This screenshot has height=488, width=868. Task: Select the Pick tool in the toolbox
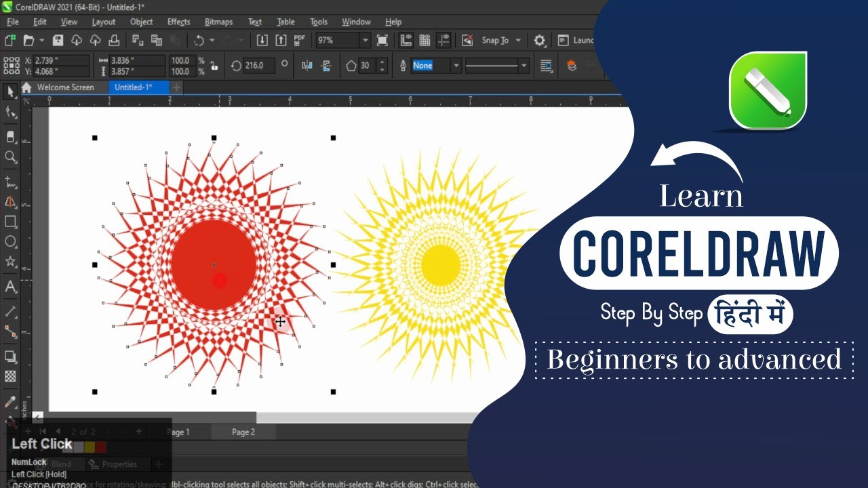[10, 91]
